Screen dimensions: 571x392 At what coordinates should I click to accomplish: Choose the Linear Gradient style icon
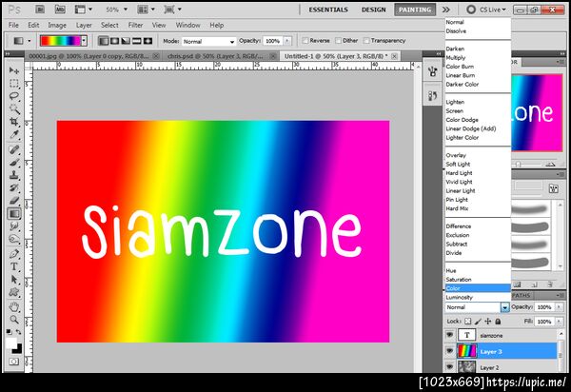click(104, 41)
